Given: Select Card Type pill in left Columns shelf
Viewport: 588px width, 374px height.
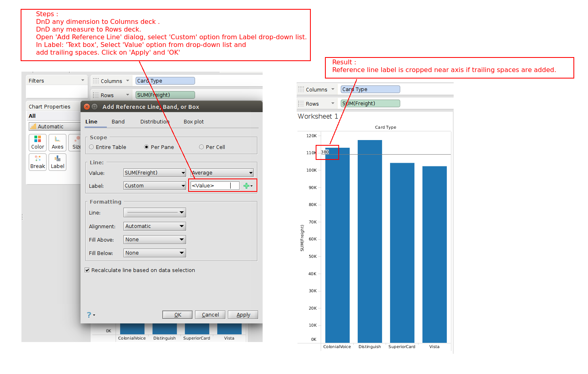Looking at the screenshot, I should (x=165, y=81).
